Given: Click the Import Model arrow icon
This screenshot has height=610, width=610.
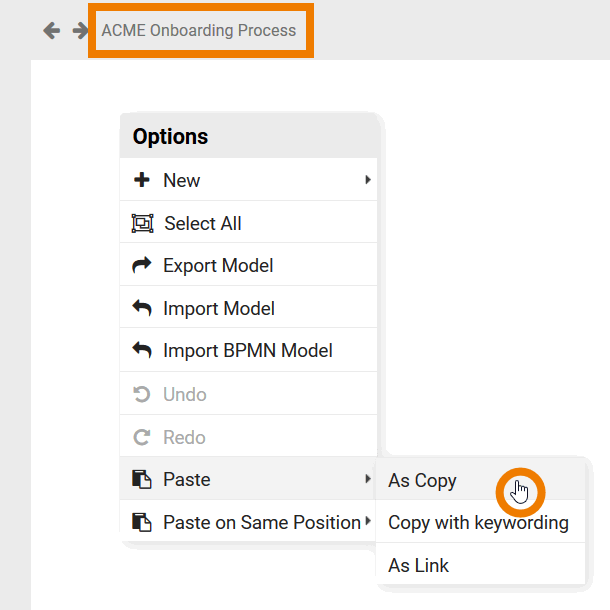Looking at the screenshot, I should click(142, 308).
